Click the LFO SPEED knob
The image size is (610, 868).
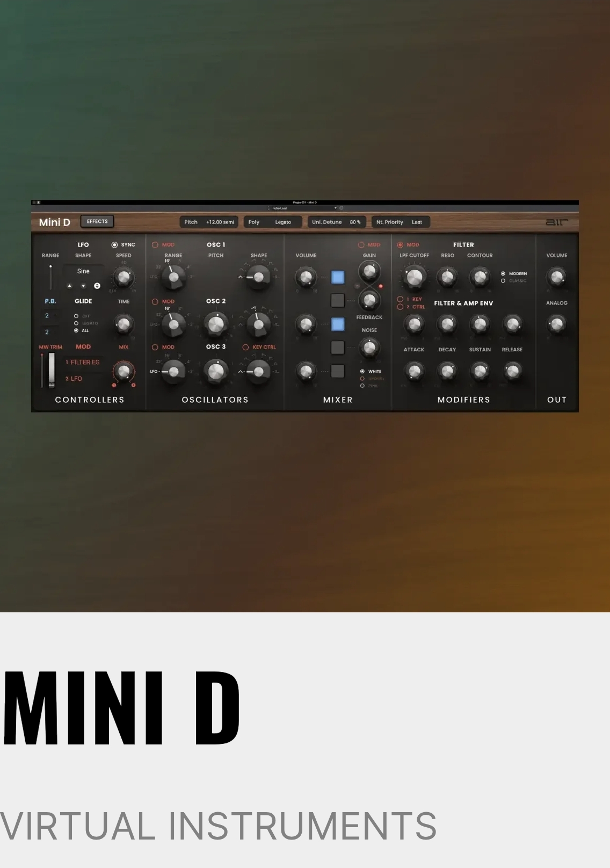coord(124,277)
